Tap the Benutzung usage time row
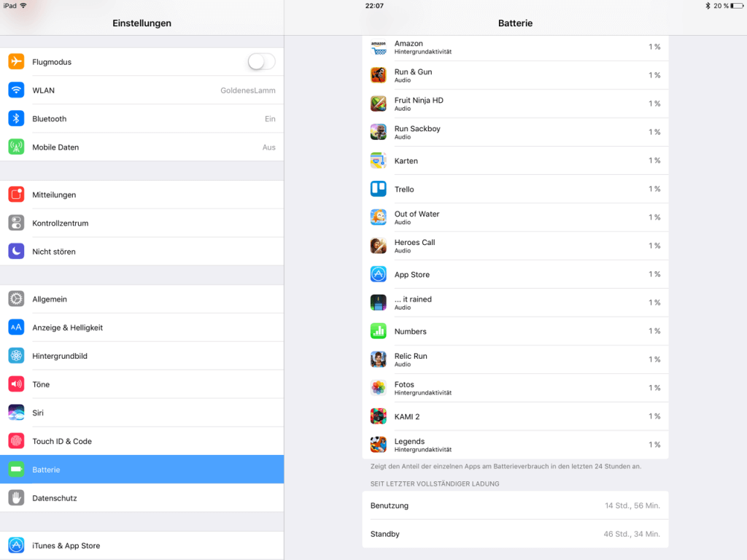Viewport: 747px width, 560px height. tap(515, 505)
